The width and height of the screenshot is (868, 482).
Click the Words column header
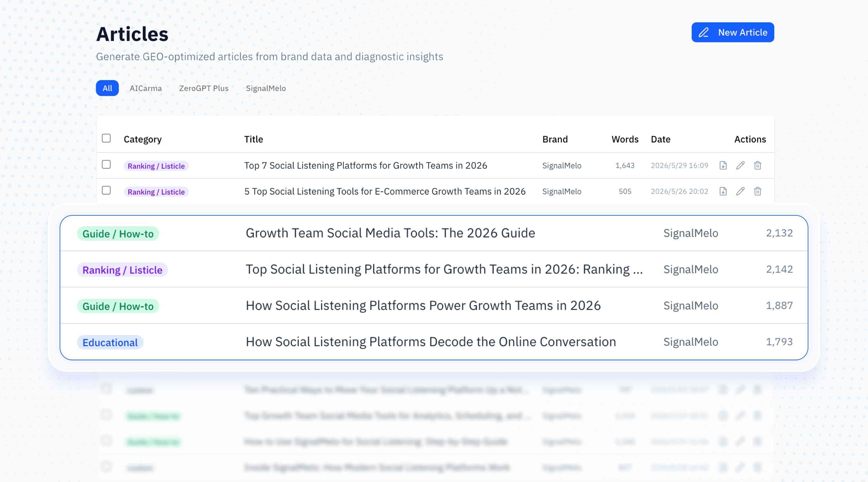625,139
